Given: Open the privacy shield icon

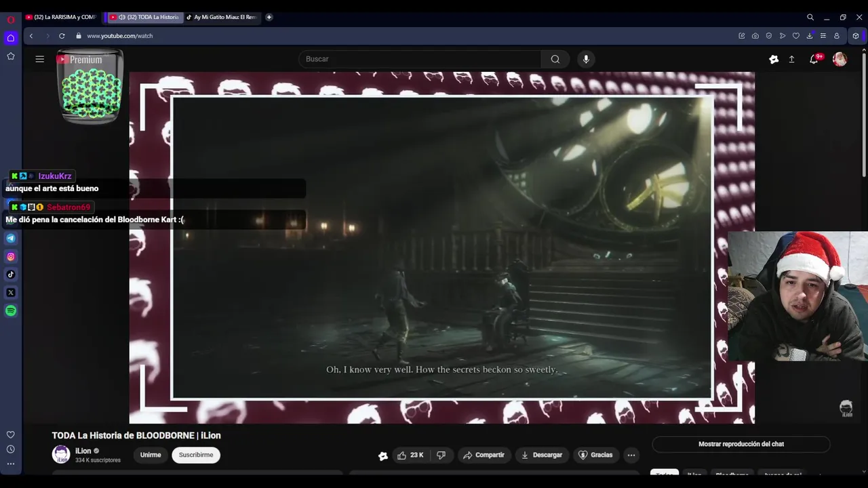Looking at the screenshot, I should [x=769, y=36].
